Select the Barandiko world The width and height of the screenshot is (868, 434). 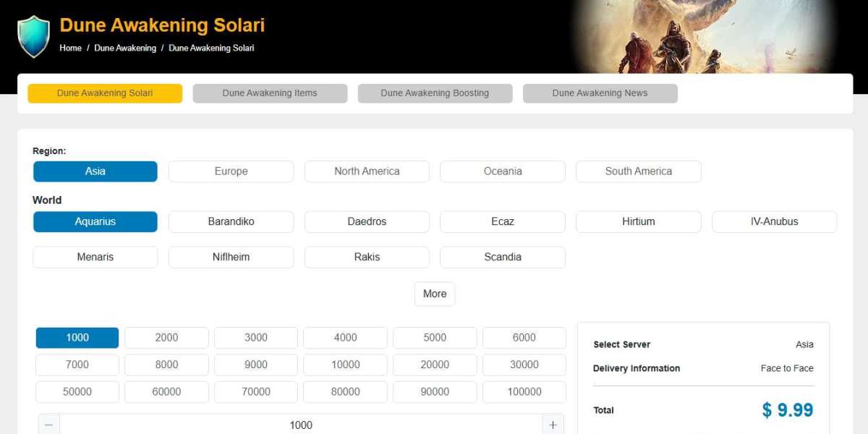pyautogui.click(x=231, y=221)
